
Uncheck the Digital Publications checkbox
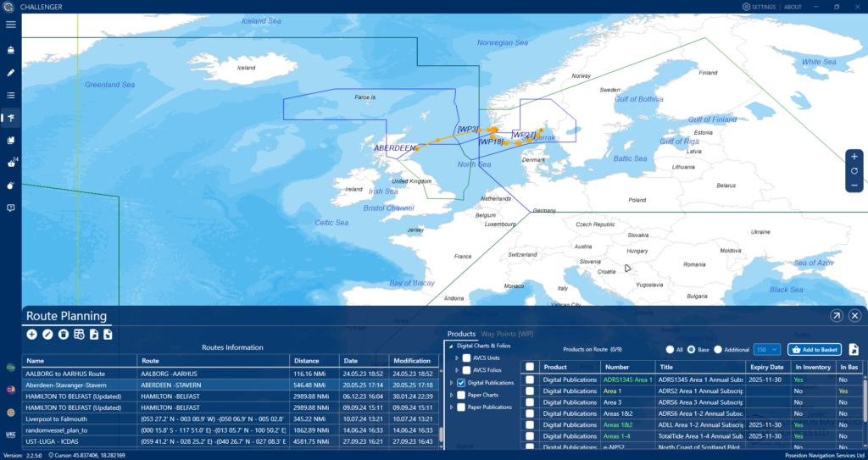click(x=461, y=383)
